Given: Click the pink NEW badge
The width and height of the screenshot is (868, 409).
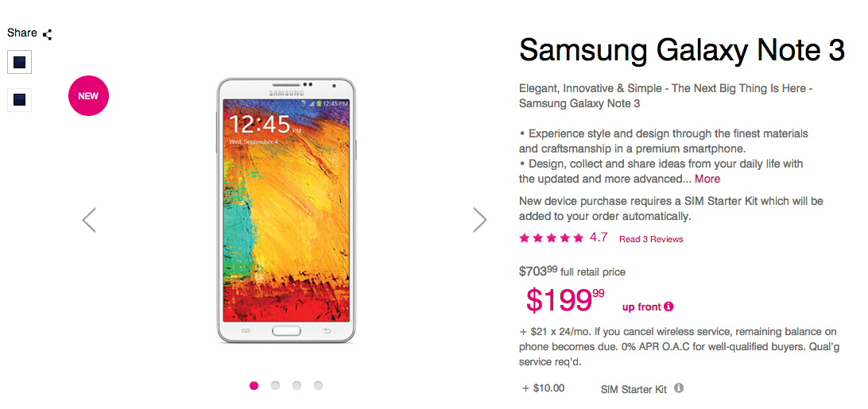Looking at the screenshot, I should click(x=88, y=96).
